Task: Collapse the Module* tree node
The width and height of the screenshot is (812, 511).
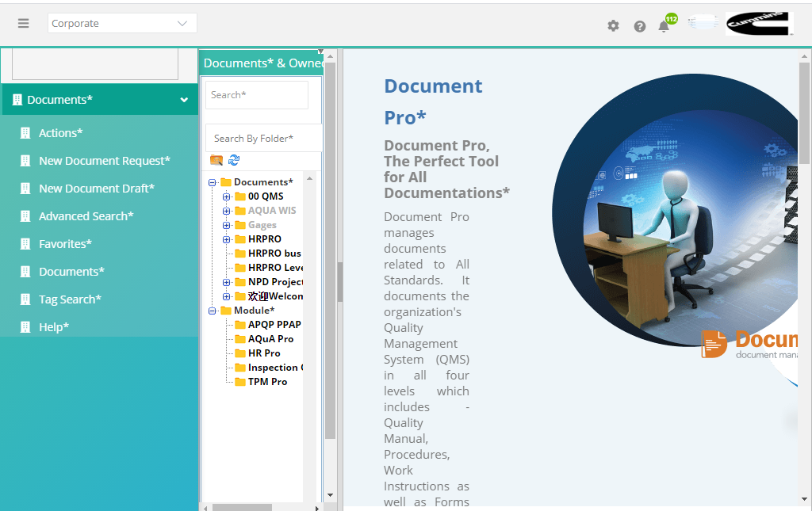Action: pyautogui.click(x=212, y=311)
